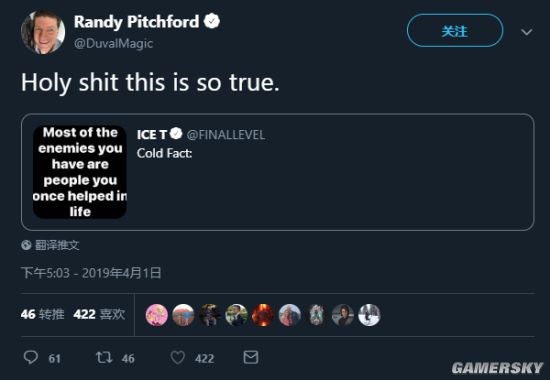Click the globe icon beside 翻译推文
550x380 pixels.
[x=26, y=245]
